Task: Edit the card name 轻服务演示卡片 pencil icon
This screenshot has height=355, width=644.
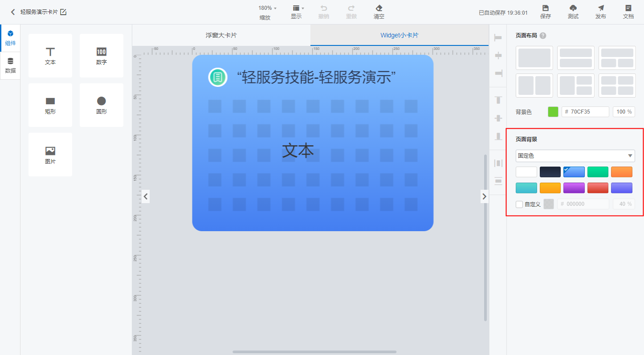Action: click(x=63, y=12)
